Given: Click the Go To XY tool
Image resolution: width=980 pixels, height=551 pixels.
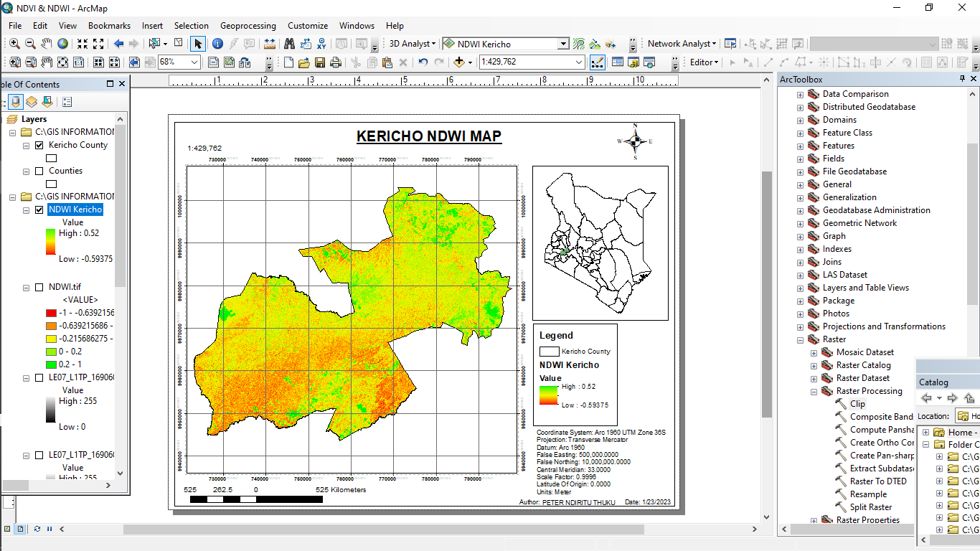Looking at the screenshot, I should coord(321,44).
